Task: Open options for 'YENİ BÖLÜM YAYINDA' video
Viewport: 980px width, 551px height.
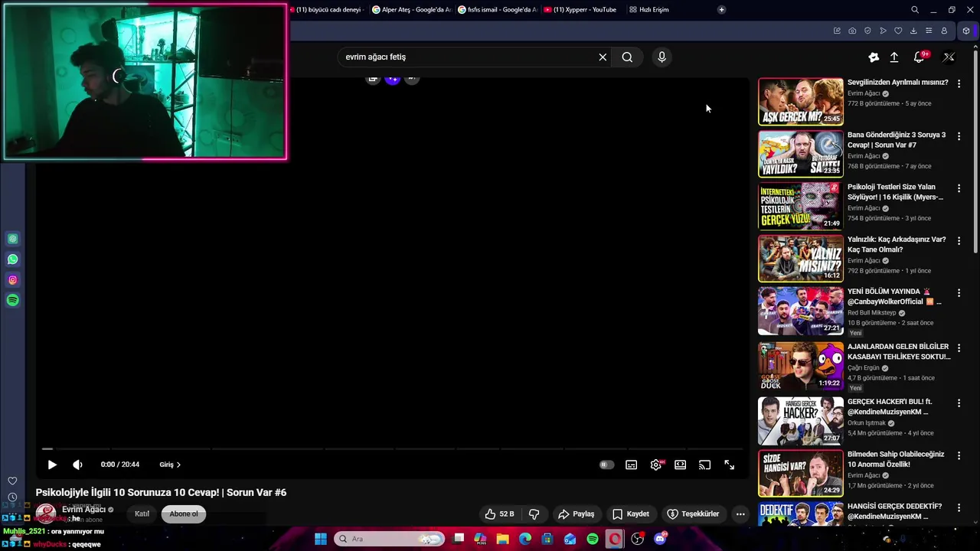Action: tap(959, 292)
